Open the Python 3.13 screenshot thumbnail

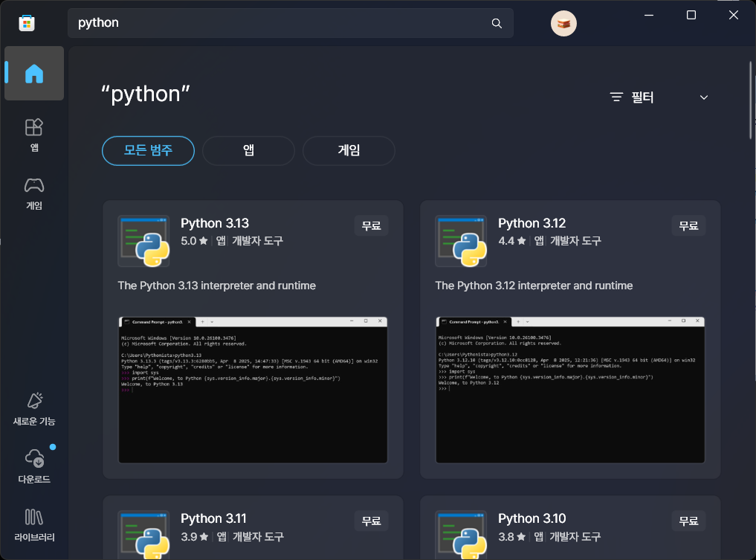pos(253,390)
